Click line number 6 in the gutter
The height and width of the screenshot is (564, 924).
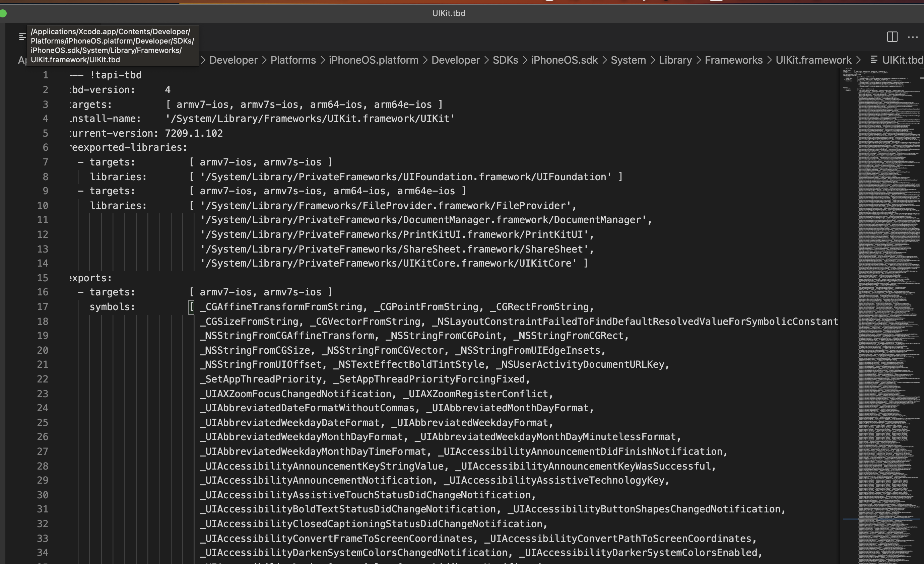45,147
